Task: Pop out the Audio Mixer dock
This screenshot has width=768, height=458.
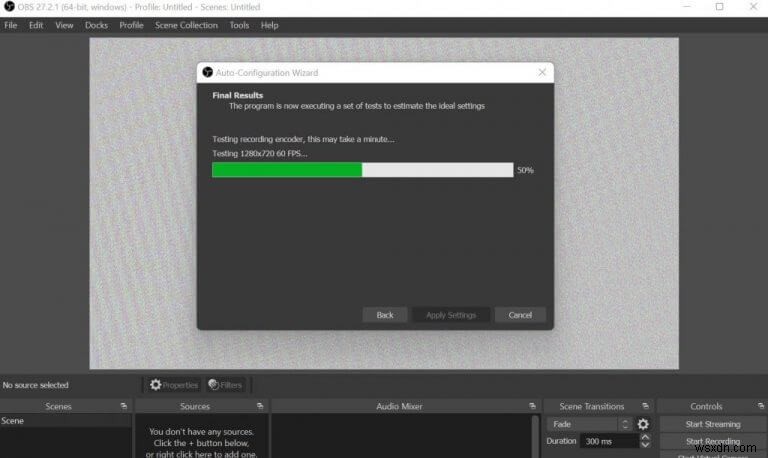Action: 532,406
